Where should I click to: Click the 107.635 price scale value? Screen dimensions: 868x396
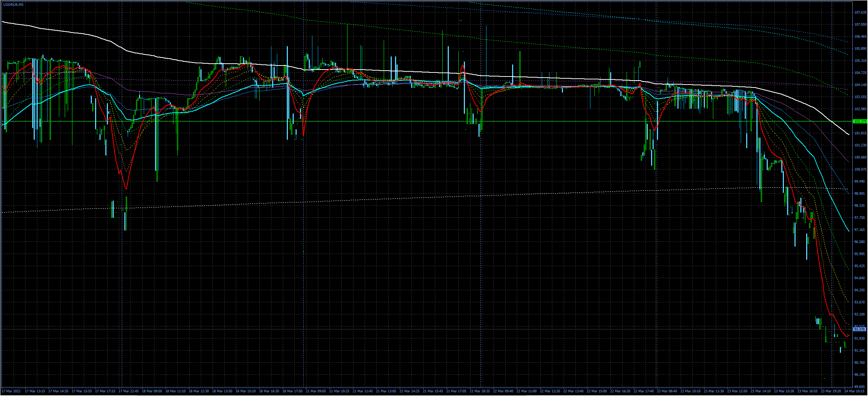pos(860,12)
